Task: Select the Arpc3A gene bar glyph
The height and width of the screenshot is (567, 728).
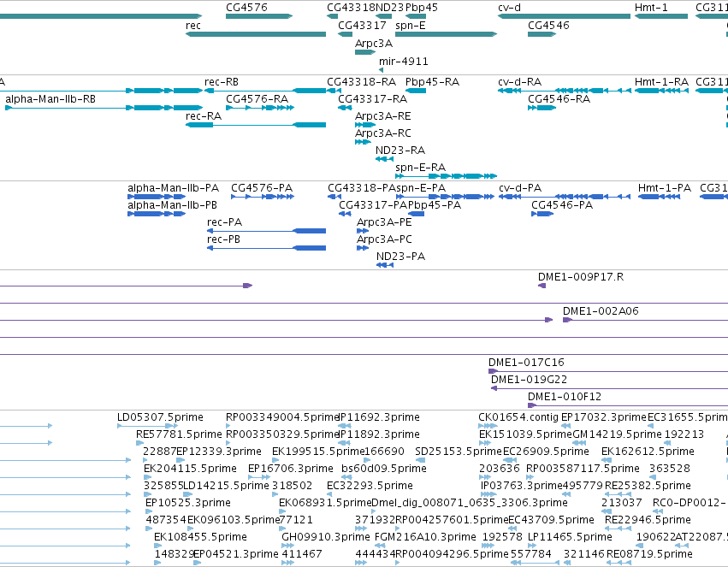Action: [365, 52]
